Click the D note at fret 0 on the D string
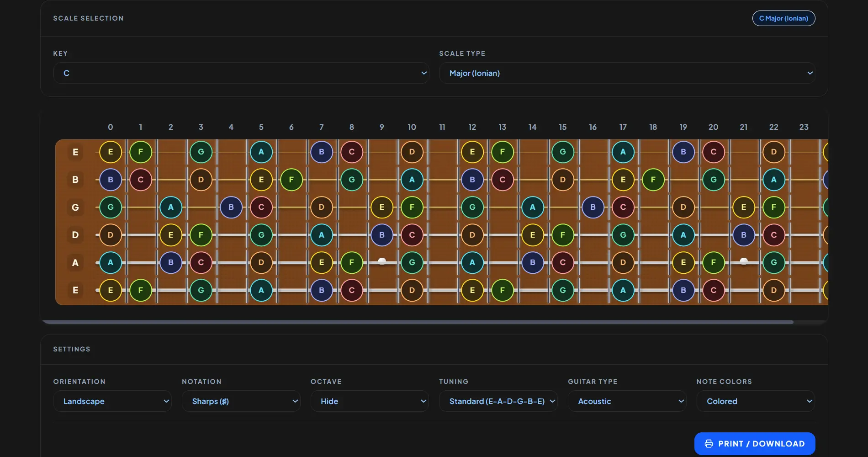The height and width of the screenshot is (457, 868). 111,235
